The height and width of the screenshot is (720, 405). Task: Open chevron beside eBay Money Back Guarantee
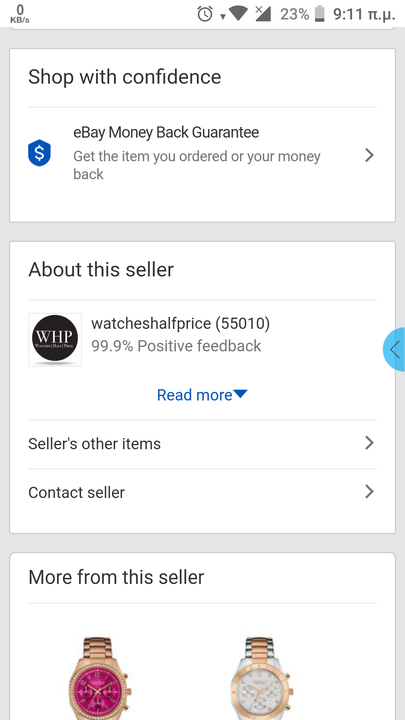tap(369, 156)
